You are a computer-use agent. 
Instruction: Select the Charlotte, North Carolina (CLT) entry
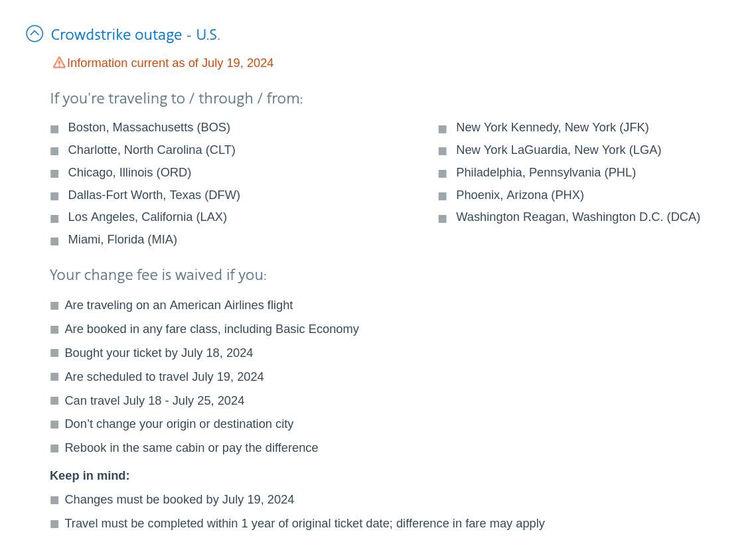point(151,150)
